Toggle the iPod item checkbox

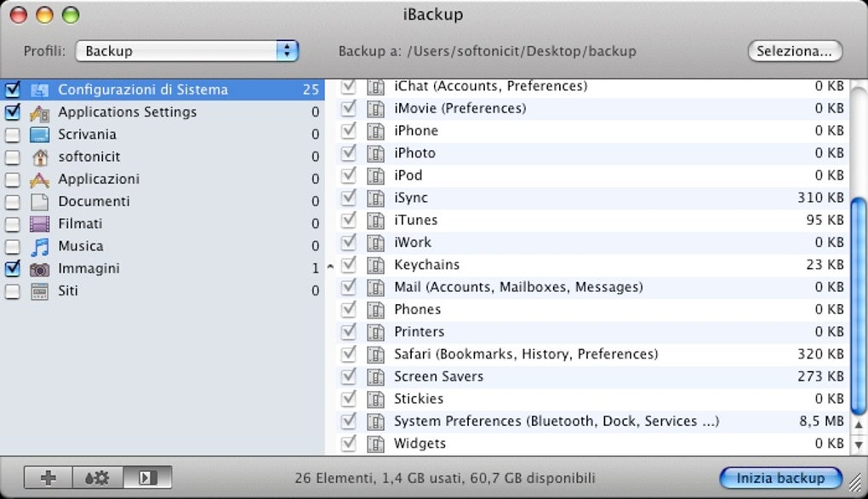click(x=348, y=175)
